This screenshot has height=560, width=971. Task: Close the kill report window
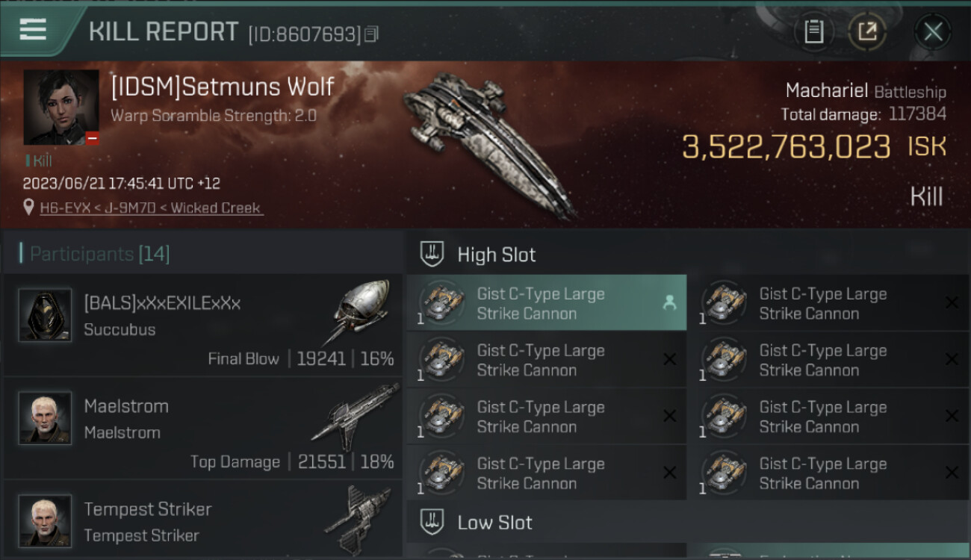[x=933, y=31]
